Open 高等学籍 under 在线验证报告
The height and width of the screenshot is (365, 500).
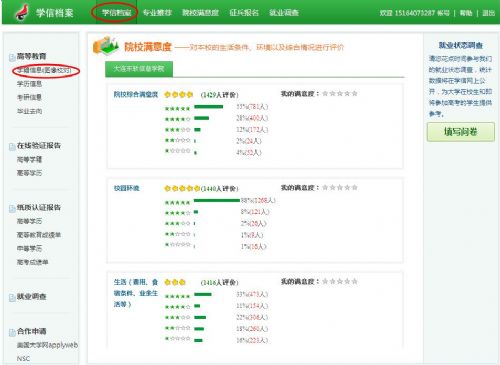click(x=29, y=159)
